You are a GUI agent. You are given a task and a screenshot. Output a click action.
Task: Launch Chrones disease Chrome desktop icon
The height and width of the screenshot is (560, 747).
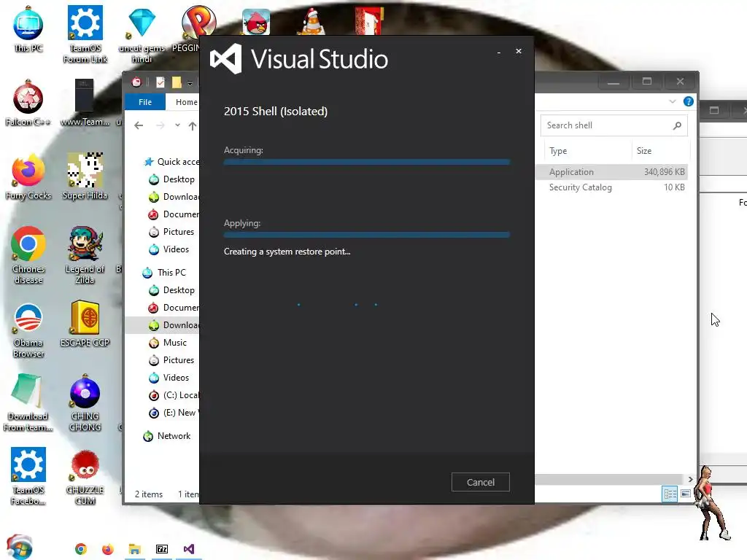[28, 256]
